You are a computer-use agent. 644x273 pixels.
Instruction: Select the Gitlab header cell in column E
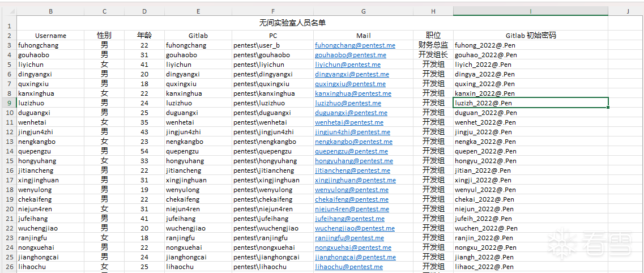click(x=198, y=36)
